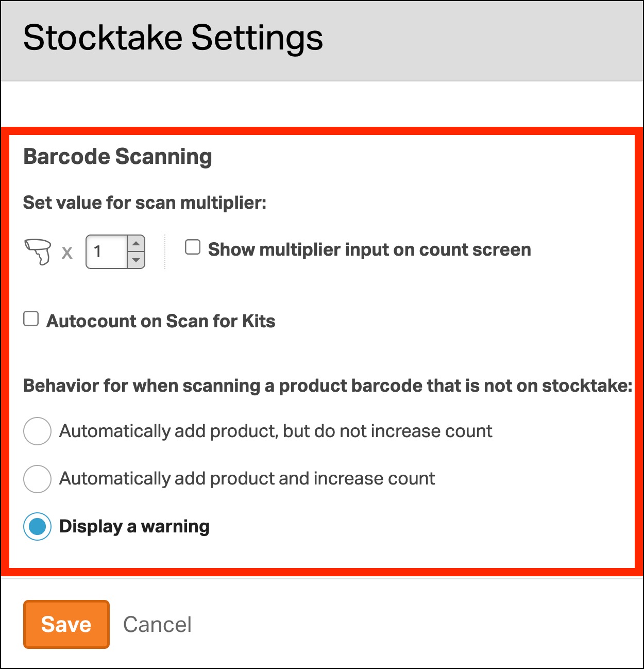Select radio for add product without increasing count
The image size is (644, 669).
click(x=37, y=431)
